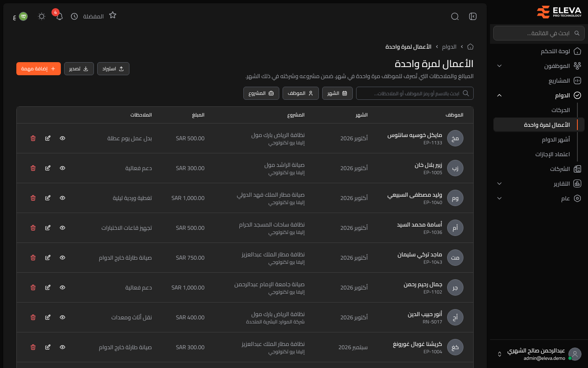Click the تصدير export button
The width and height of the screenshot is (588, 368).
point(79,69)
